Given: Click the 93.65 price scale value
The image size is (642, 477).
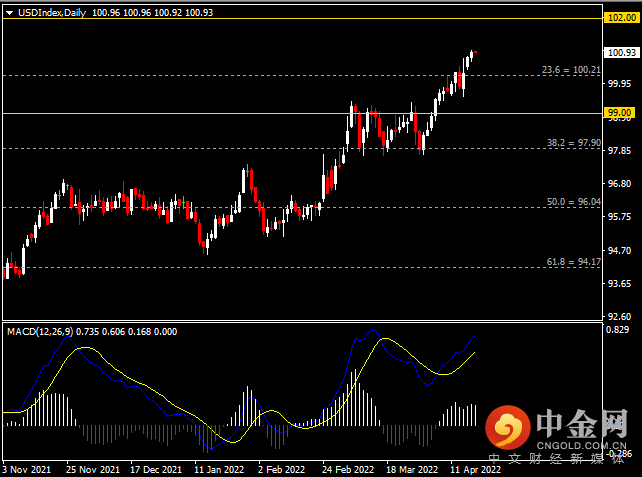Looking at the screenshot, I should (619, 283).
